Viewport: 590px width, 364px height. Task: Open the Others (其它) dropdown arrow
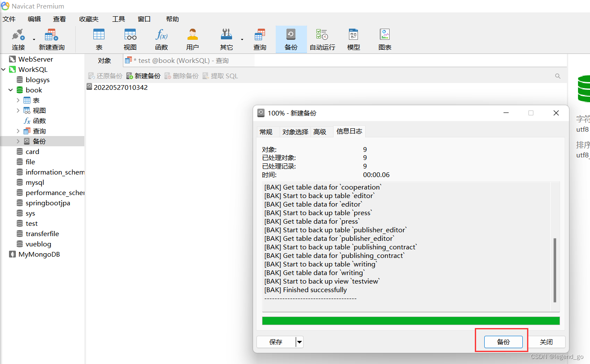tap(242, 39)
